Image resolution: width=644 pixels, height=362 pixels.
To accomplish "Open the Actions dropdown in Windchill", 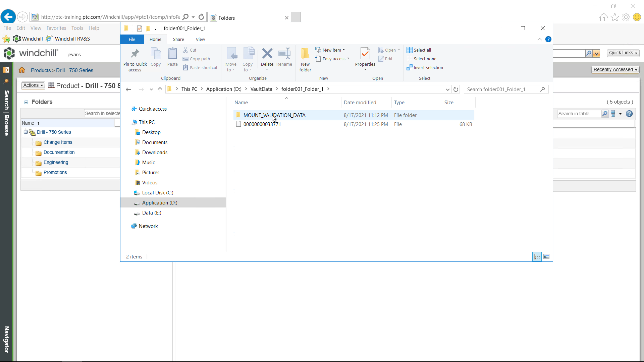I will 33,85.
